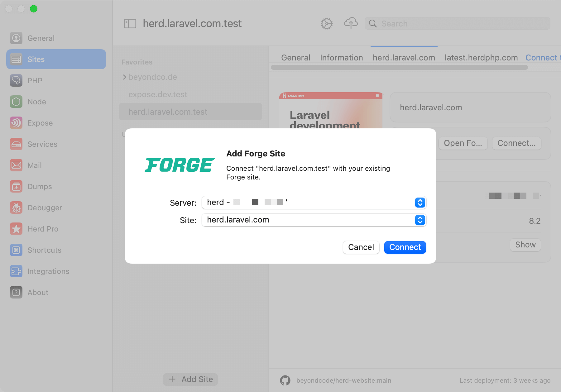Viewport: 561px width, 392px height.
Task: Click the horizontal tab scrollbar
Action: [x=399, y=67]
